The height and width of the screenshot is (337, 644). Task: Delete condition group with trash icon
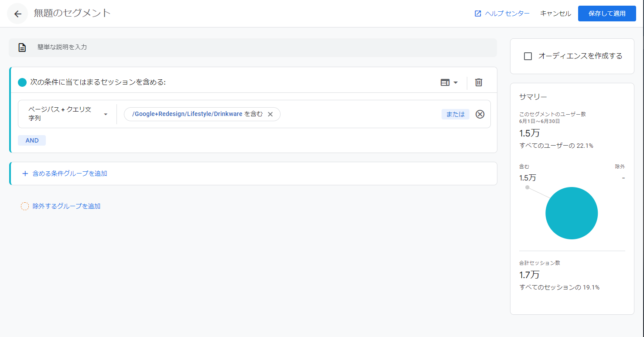(479, 82)
